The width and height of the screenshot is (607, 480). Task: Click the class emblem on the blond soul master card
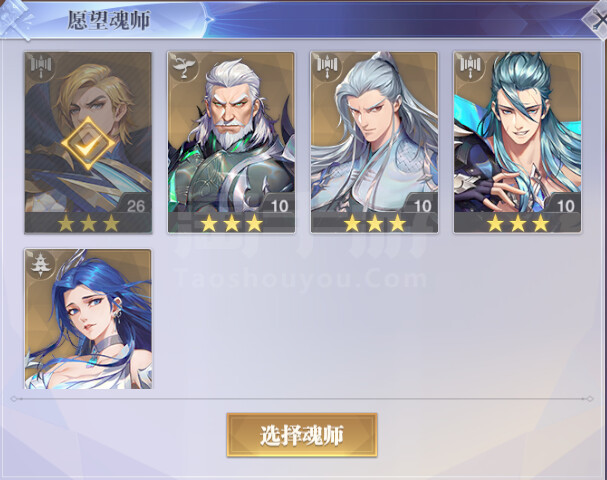click(x=41, y=67)
